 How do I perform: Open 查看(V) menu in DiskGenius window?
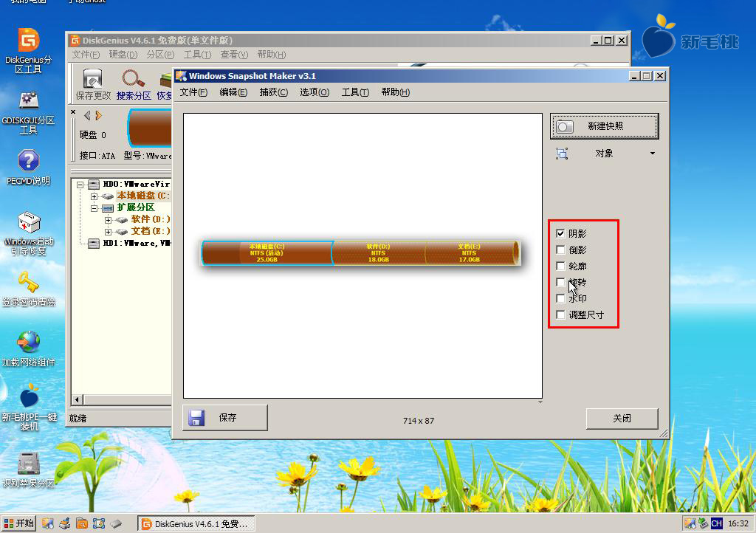point(234,55)
